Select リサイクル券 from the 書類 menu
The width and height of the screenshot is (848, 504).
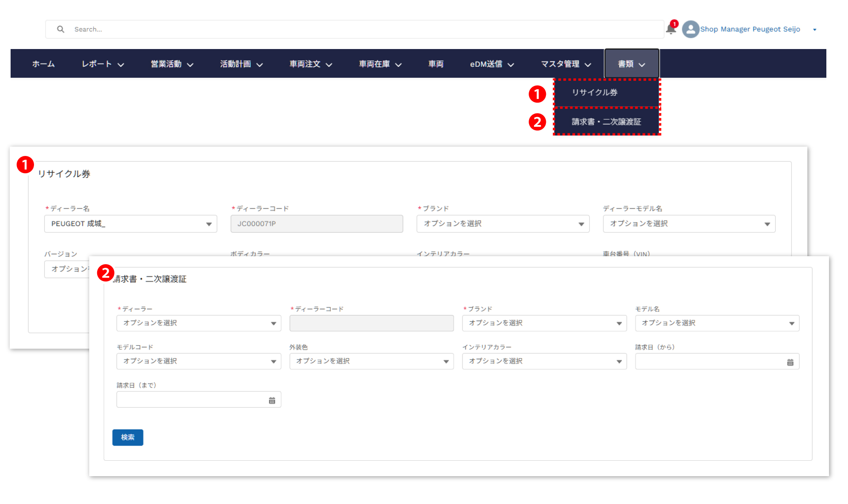594,93
